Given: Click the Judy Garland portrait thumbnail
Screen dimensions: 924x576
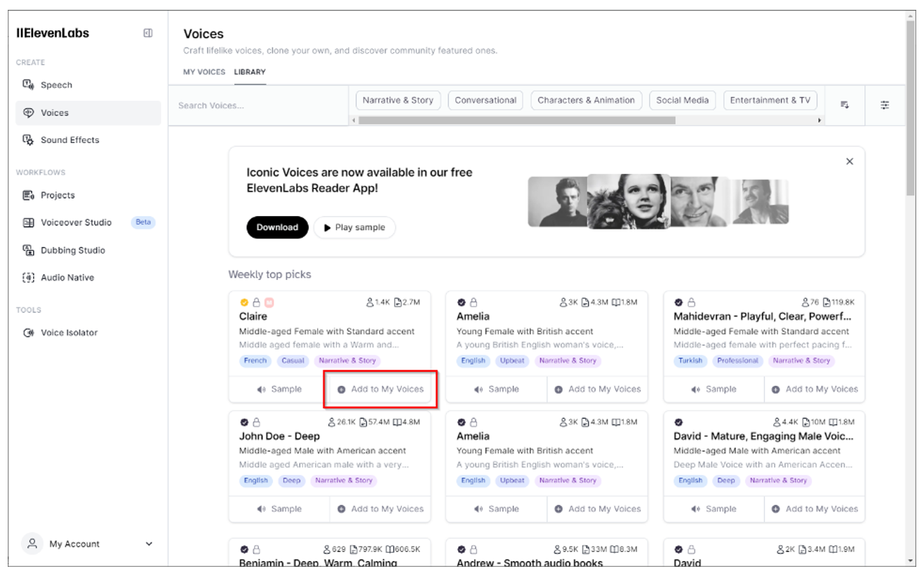Looking at the screenshot, I should pos(628,201).
